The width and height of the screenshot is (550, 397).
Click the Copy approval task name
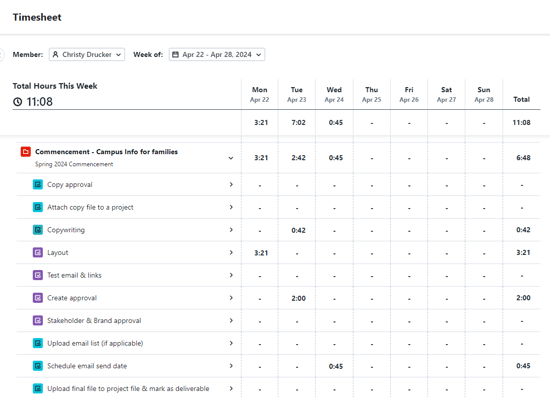[x=70, y=185]
